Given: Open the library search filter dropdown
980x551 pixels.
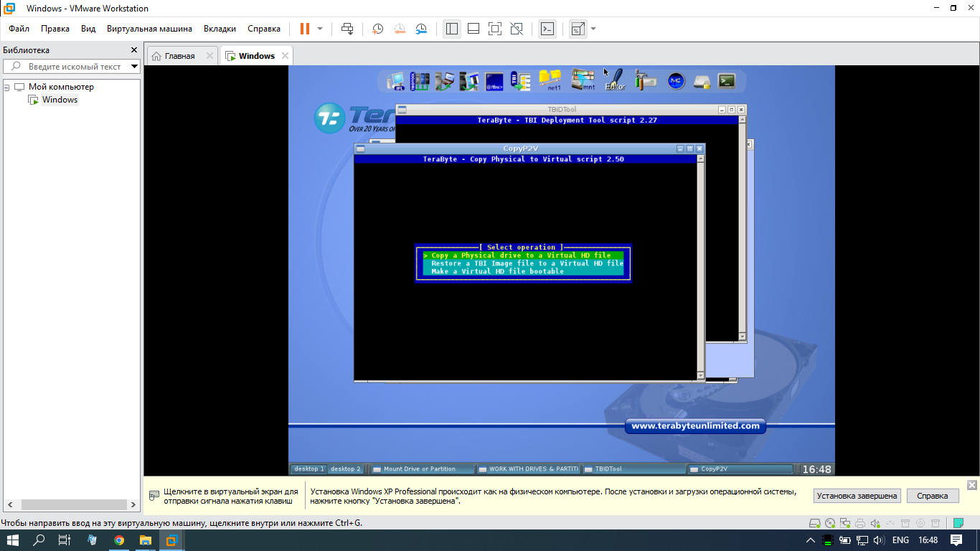Looking at the screenshot, I should coord(134,67).
